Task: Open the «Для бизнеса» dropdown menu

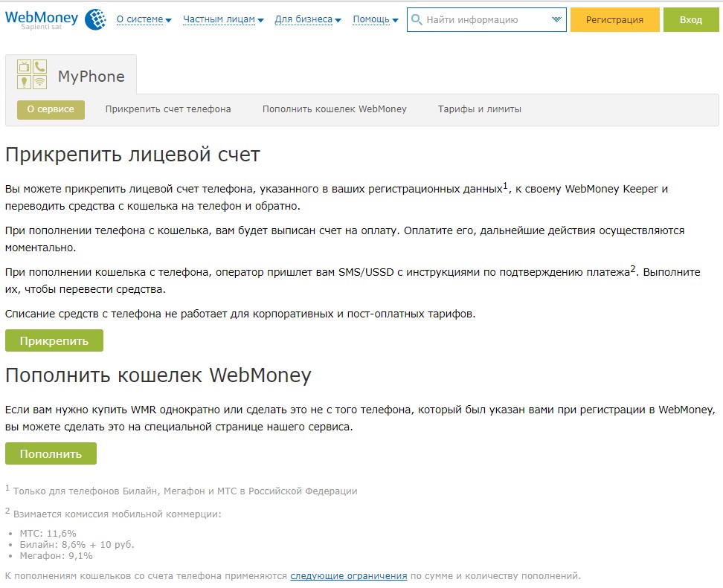Action: pos(307,20)
